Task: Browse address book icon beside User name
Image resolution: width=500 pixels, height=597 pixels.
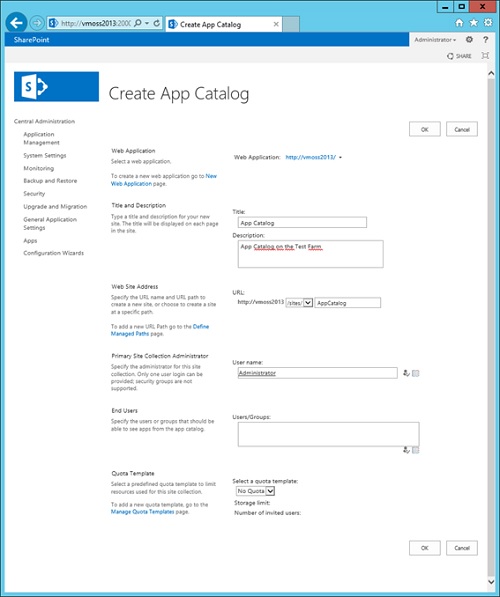Action: (415, 373)
